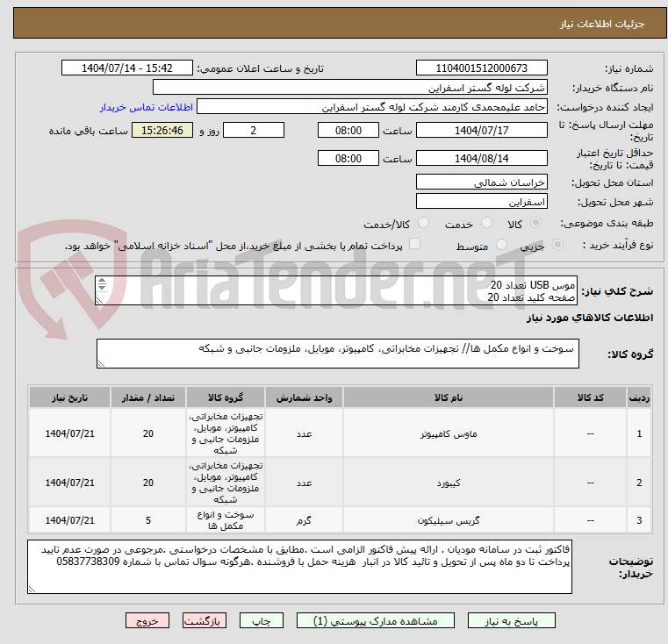Click the کد کالا column header
Screen dimensions: 668x644
[x=590, y=397]
